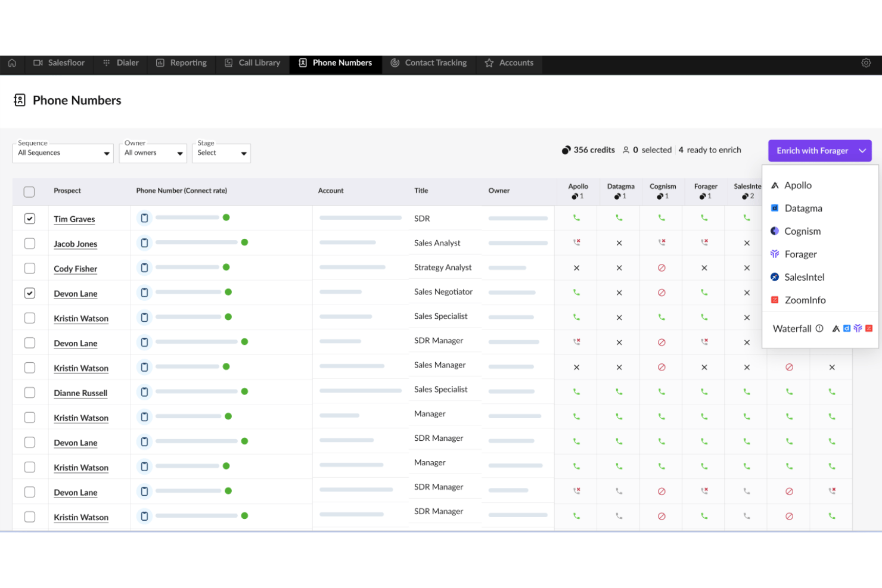Select Apollo from enrich provider list

coord(820,185)
